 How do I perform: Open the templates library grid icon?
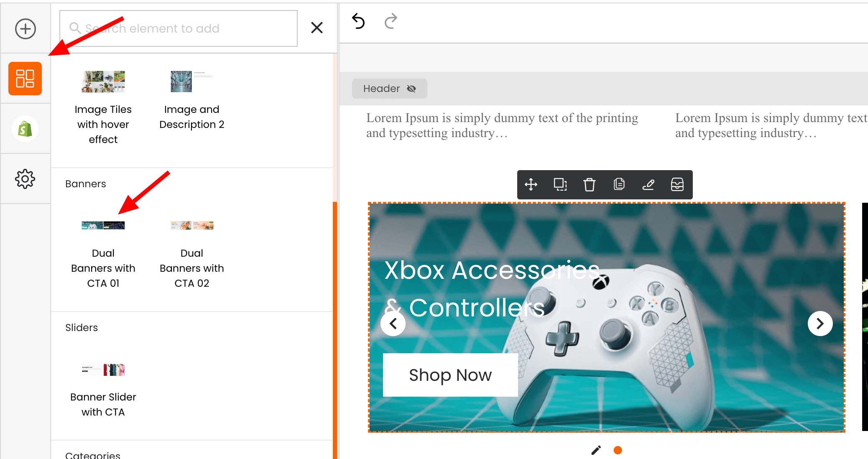[25, 79]
